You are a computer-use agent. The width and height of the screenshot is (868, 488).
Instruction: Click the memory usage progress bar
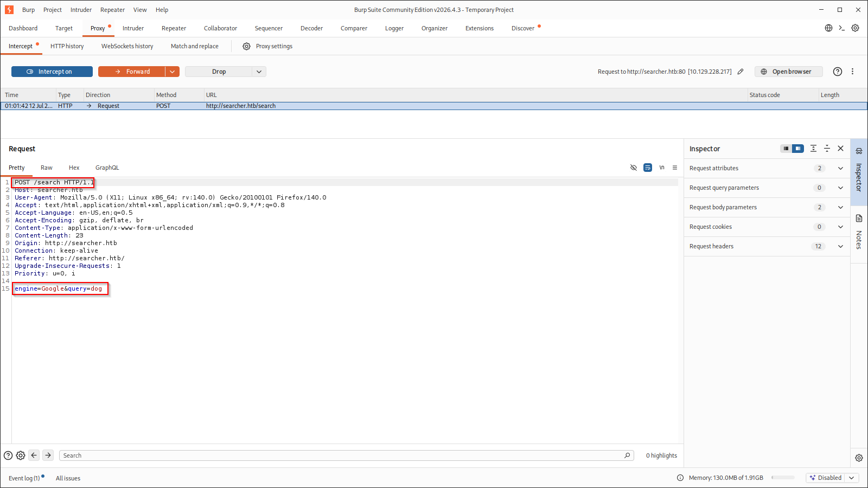tap(783, 478)
